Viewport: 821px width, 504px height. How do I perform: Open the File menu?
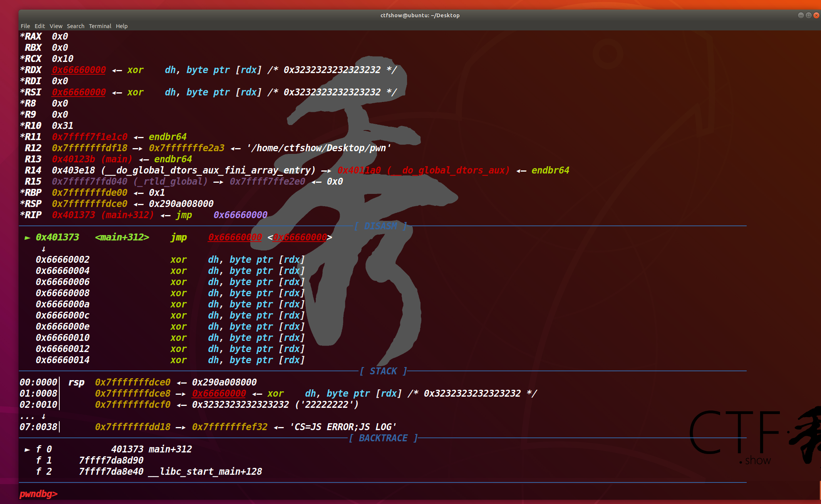click(25, 26)
